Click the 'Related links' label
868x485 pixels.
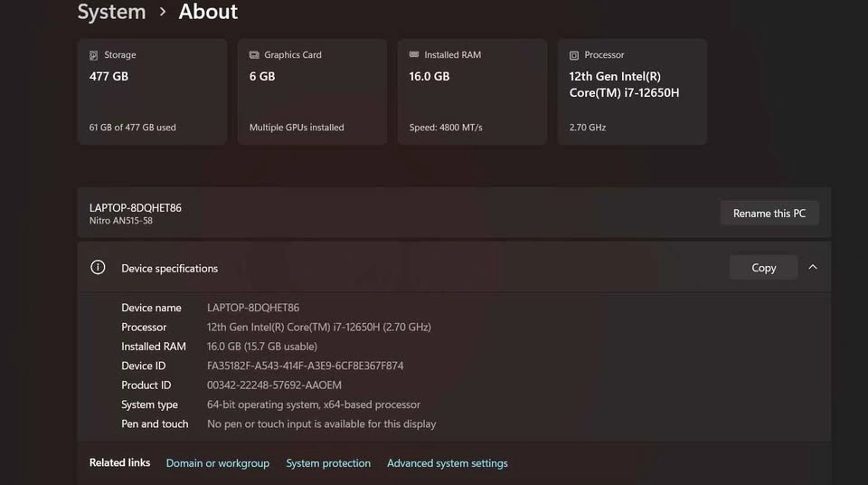(x=119, y=462)
